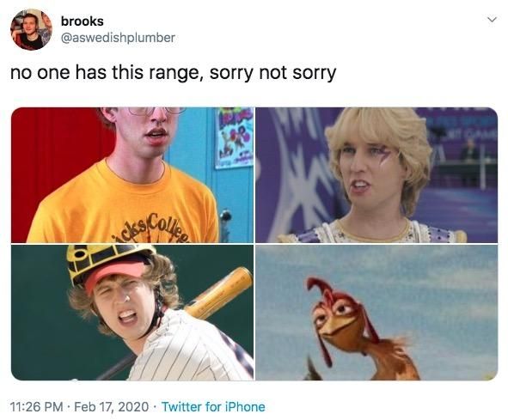This screenshot has width=508, height=420.
Task: Open the 11:26 PM timestamp
Action: coord(37,407)
